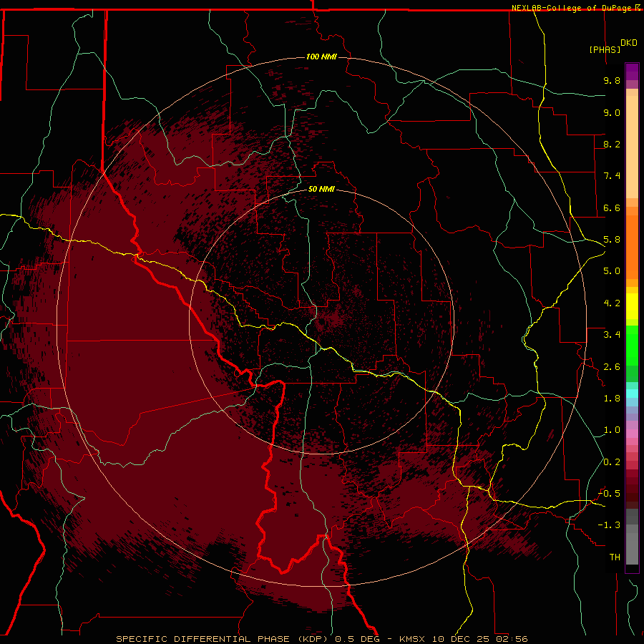Pick the bright green color bar segment
Screen dimensions: 644x644
[x=632, y=346]
